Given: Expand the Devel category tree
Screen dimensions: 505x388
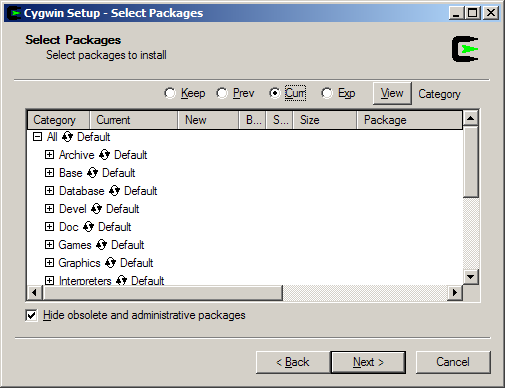Looking at the screenshot, I should 49,209.
